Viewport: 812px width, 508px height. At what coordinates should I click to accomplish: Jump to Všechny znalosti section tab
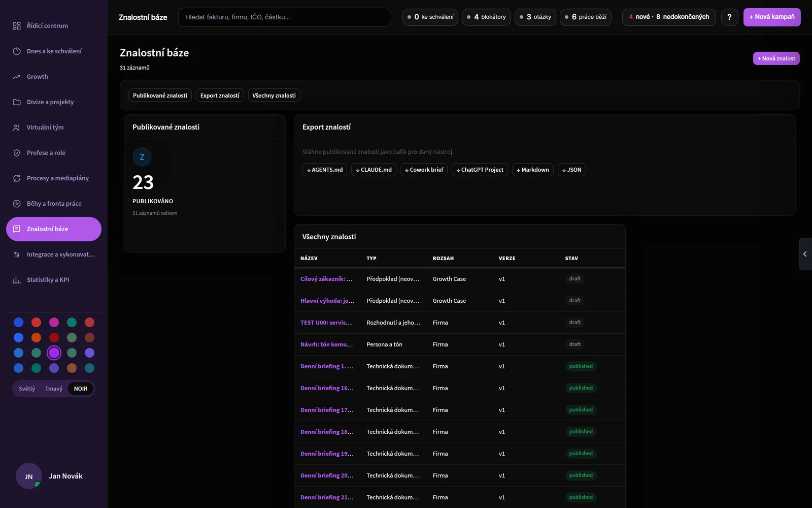point(274,96)
